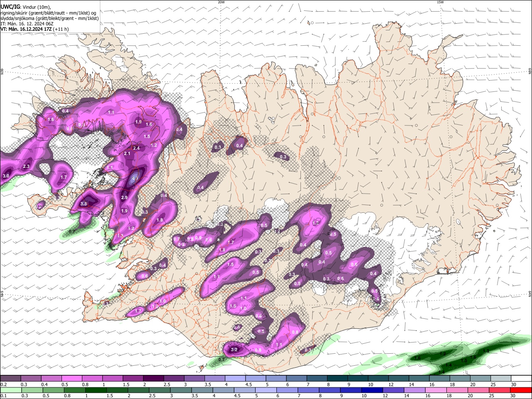Select the lower scale swatch labeled 0.3

point(32,390)
